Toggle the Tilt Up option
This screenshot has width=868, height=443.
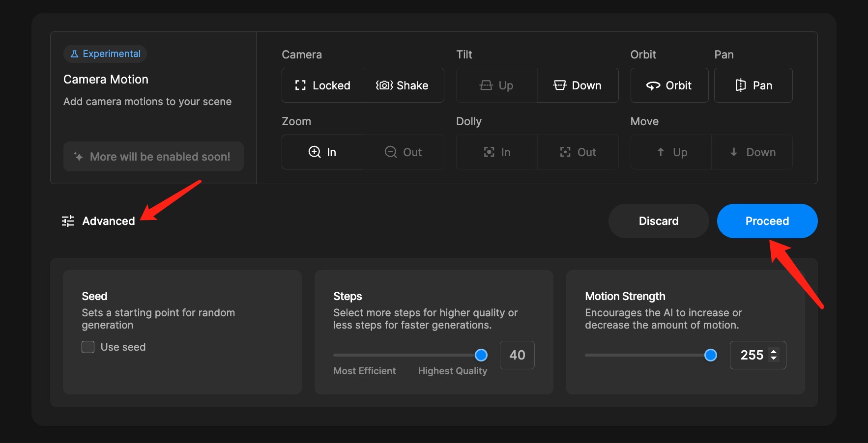(496, 85)
